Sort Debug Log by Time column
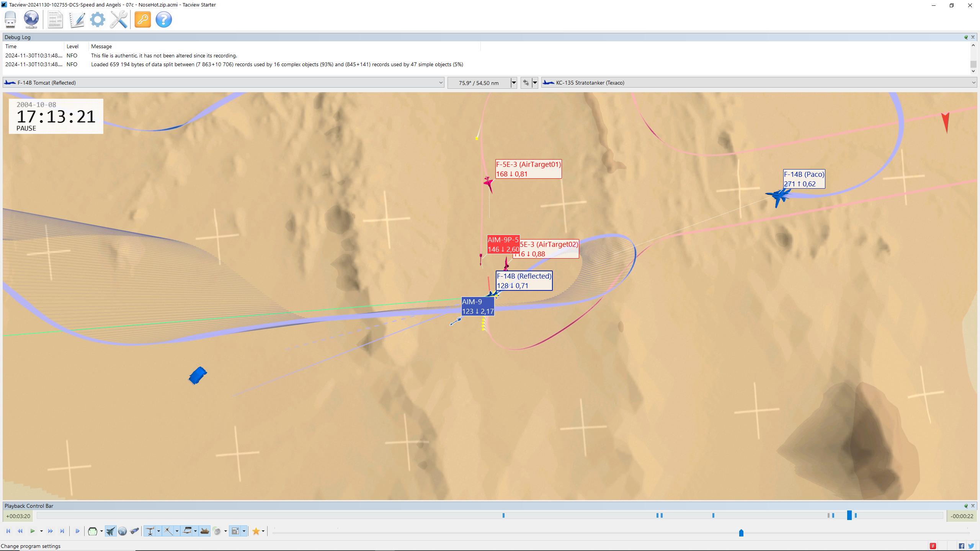 tap(33, 46)
